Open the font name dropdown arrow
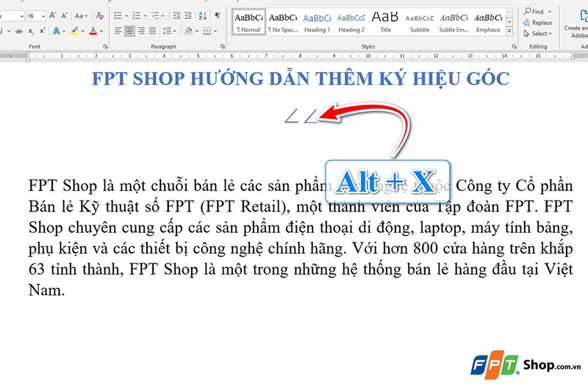The image size is (588, 387). [22, 16]
